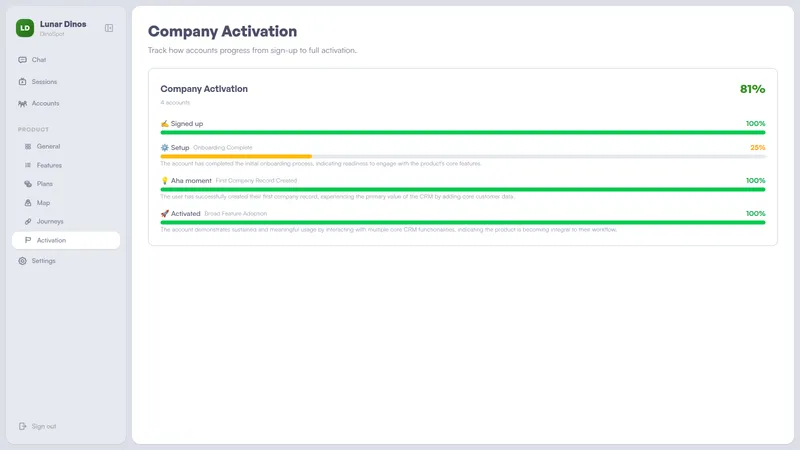Click the Activation flag icon
Viewport: 800px width, 450px height.
pyautogui.click(x=28, y=240)
